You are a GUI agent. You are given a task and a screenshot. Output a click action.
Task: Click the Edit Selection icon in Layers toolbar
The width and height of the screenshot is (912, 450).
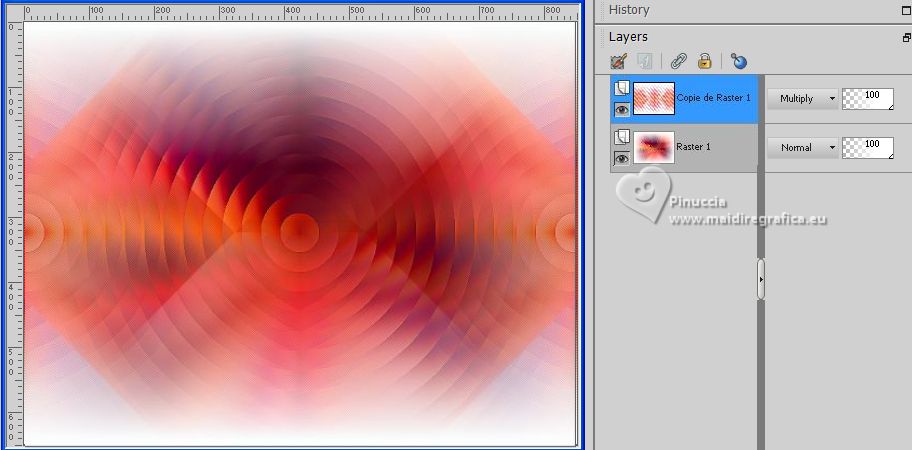[619, 61]
